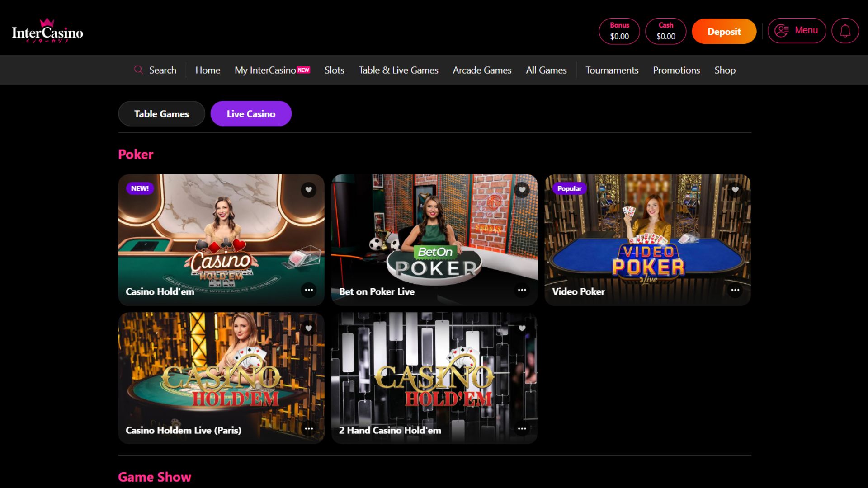Image resolution: width=868 pixels, height=488 pixels.
Task: Click Search text in navigation
Action: 163,70
